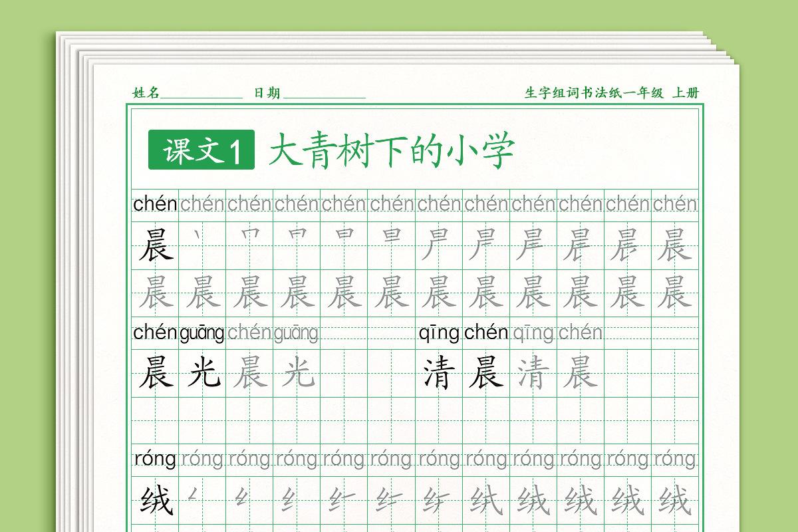Click the black chén pinyin in the top row
The image size is (798, 532).
[x=155, y=204]
